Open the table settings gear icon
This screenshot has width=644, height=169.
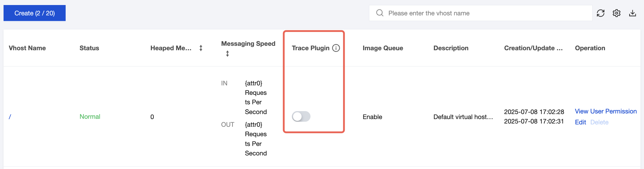[617, 13]
